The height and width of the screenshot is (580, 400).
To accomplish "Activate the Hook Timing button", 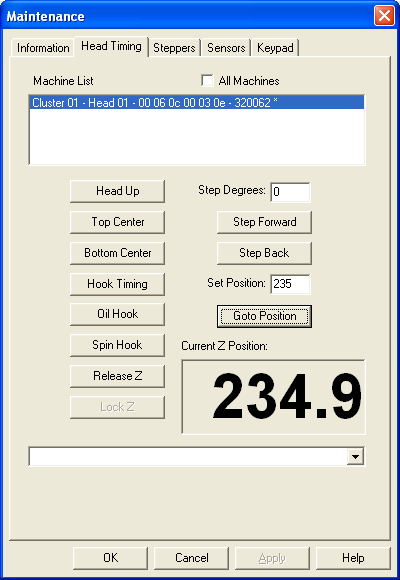I will pyautogui.click(x=117, y=284).
